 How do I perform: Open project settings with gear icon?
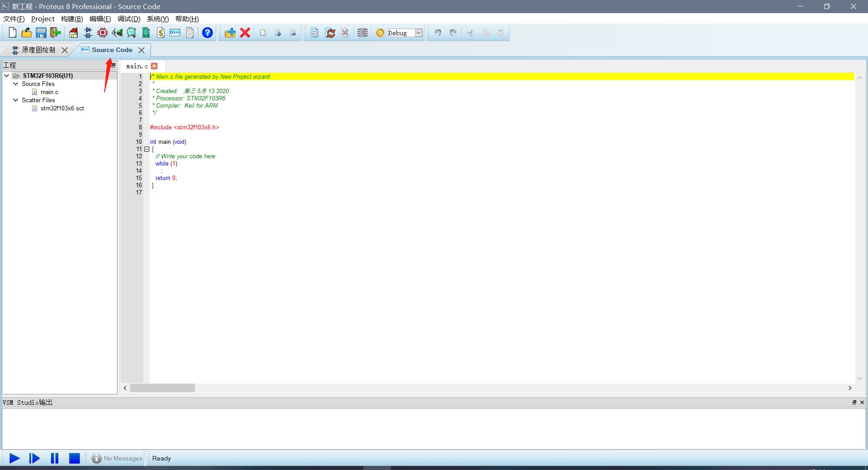pyautogui.click(x=380, y=33)
